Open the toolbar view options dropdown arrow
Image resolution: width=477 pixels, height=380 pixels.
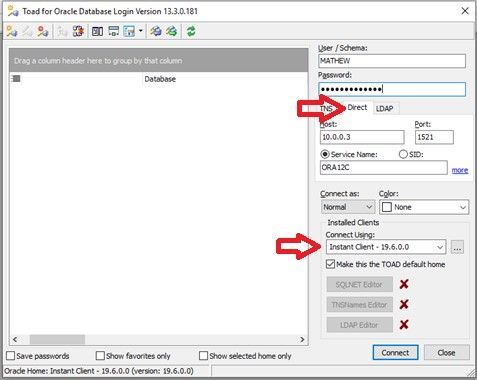[x=141, y=31]
